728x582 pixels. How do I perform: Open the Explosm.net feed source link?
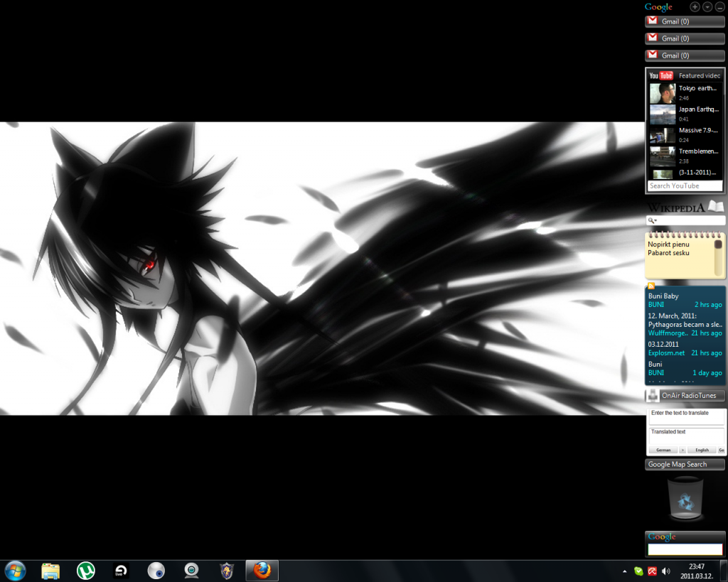(x=666, y=353)
